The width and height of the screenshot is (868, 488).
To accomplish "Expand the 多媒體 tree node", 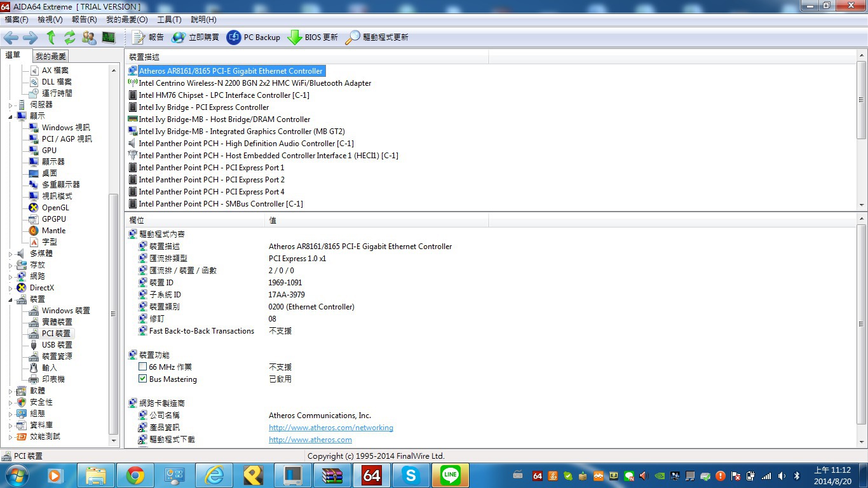I will pyautogui.click(x=11, y=254).
